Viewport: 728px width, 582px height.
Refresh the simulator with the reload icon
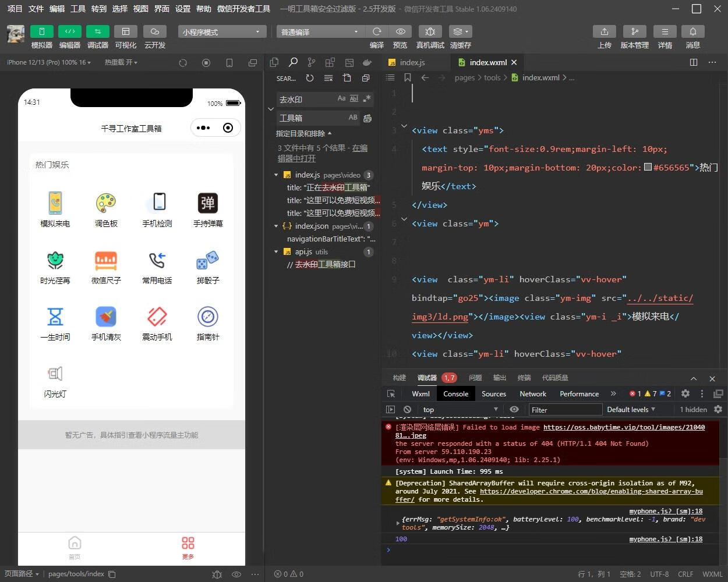point(183,63)
